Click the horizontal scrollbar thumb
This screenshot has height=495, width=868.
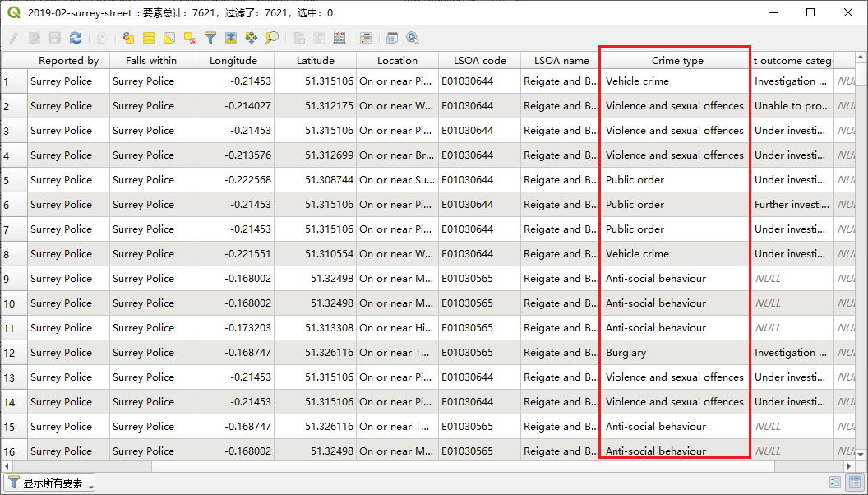(82, 466)
